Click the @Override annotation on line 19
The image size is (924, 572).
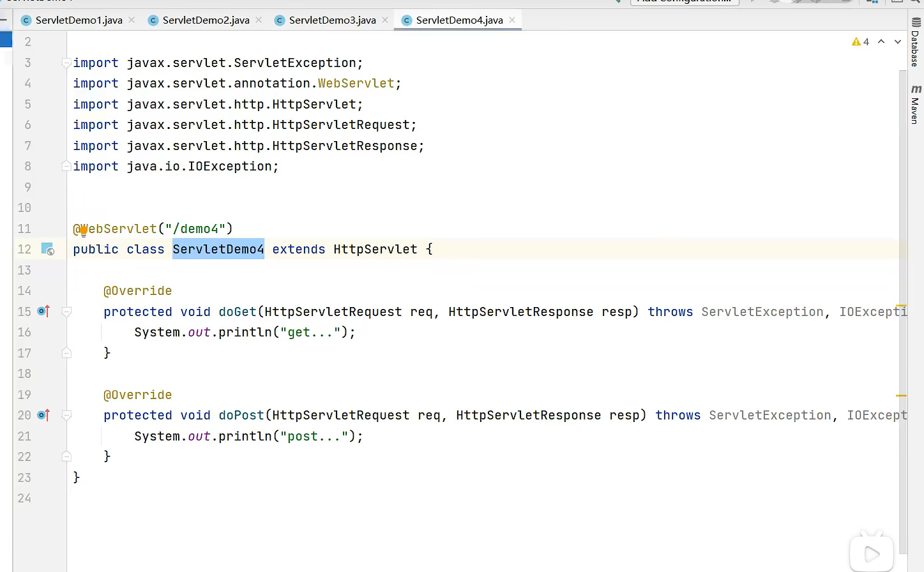coord(138,395)
